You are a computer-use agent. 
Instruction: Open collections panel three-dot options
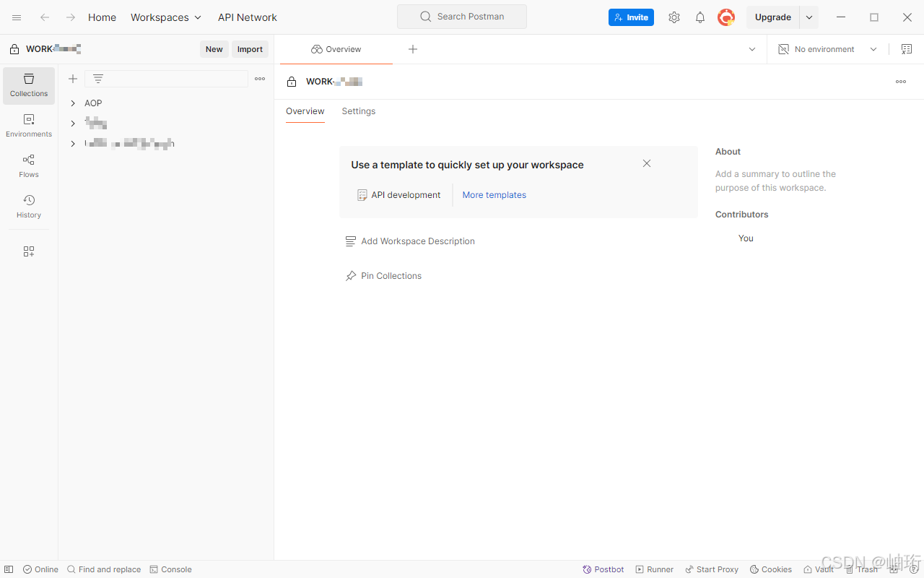click(260, 79)
